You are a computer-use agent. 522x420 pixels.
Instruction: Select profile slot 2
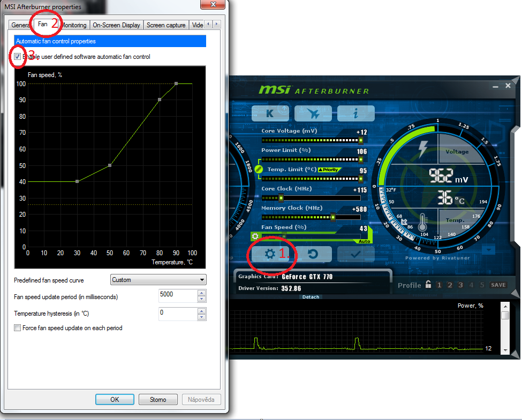pyautogui.click(x=450, y=285)
